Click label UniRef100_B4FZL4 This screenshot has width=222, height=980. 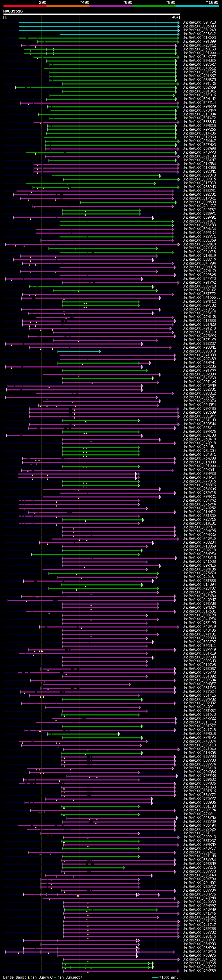click(199, 103)
